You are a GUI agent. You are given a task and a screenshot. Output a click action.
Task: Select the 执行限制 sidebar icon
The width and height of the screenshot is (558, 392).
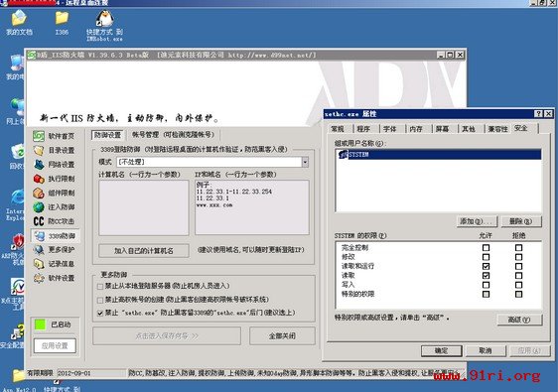click(x=39, y=179)
